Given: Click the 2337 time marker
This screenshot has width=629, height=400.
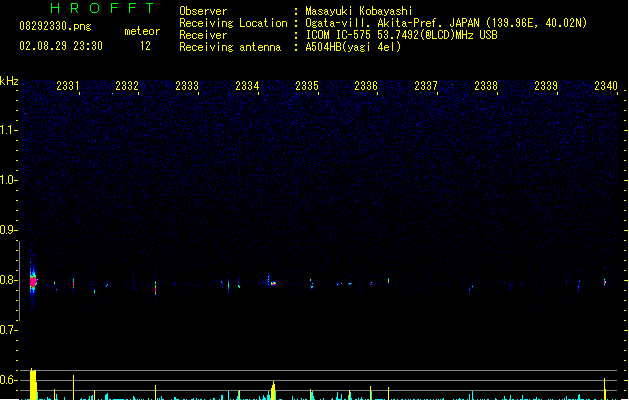Looking at the screenshot, I should [426, 86].
